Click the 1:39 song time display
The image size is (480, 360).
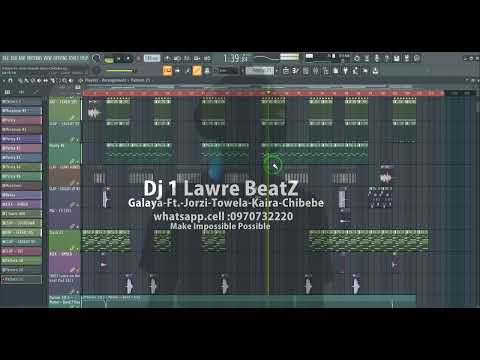(235, 58)
